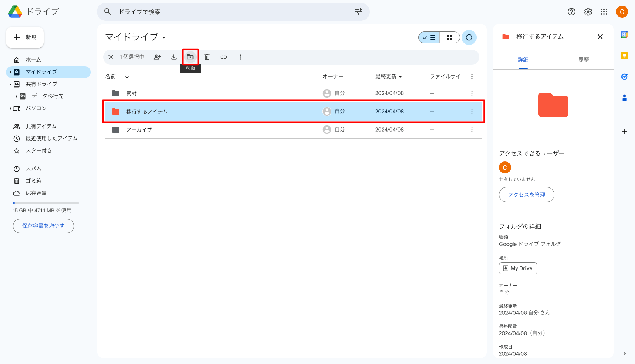Open the account avatar in top bar

tap(622, 12)
